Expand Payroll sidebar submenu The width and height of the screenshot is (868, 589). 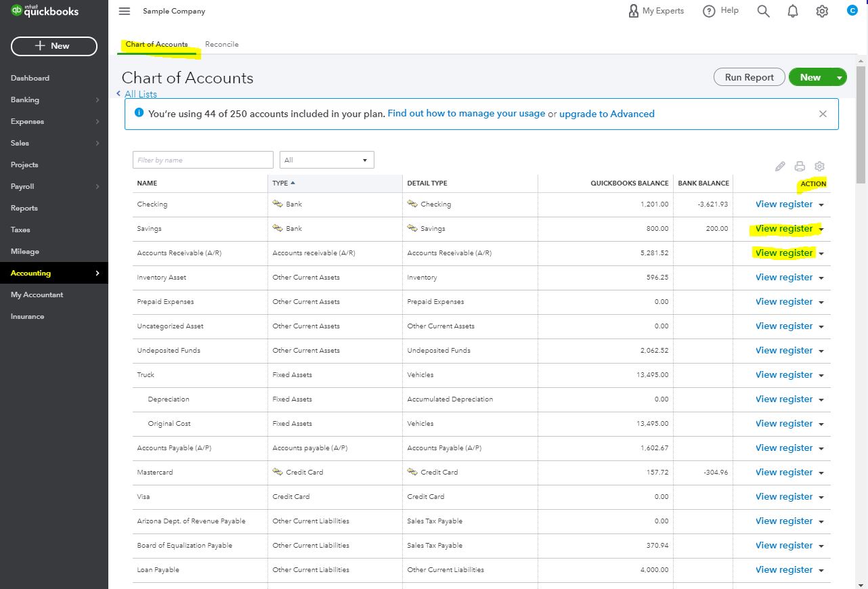(x=97, y=187)
